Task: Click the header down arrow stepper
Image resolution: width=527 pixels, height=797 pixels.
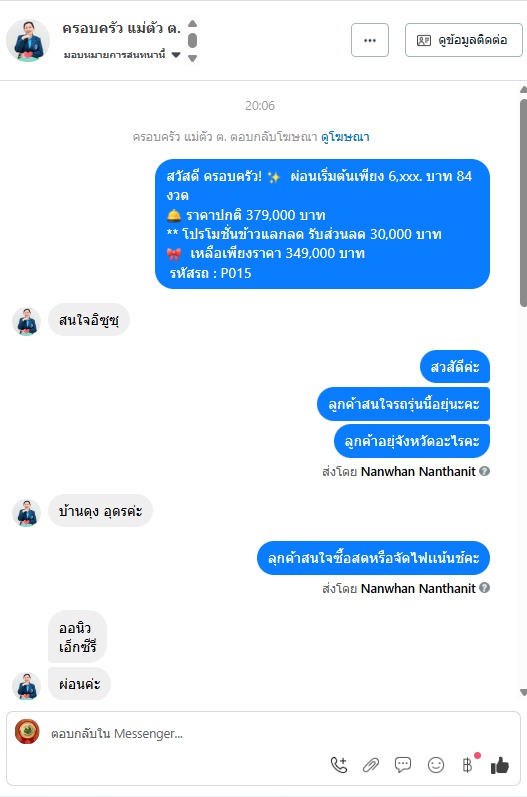Action: [193, 58]
